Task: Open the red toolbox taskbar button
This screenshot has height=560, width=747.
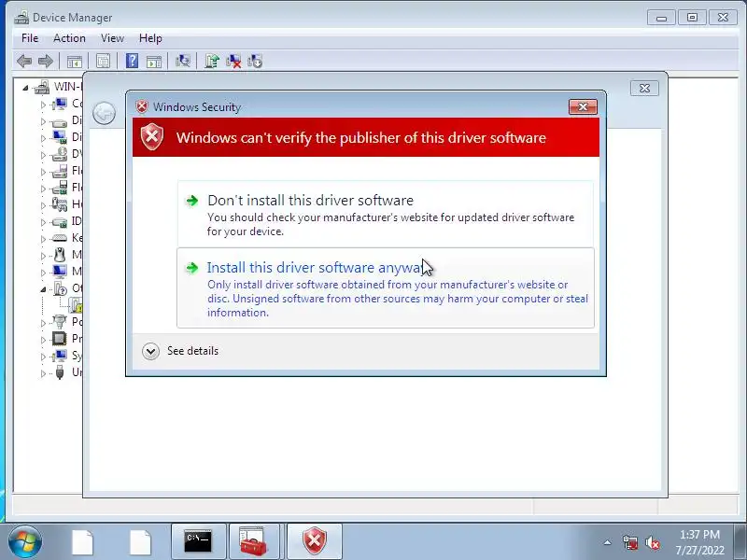Action: pos(253,541)
